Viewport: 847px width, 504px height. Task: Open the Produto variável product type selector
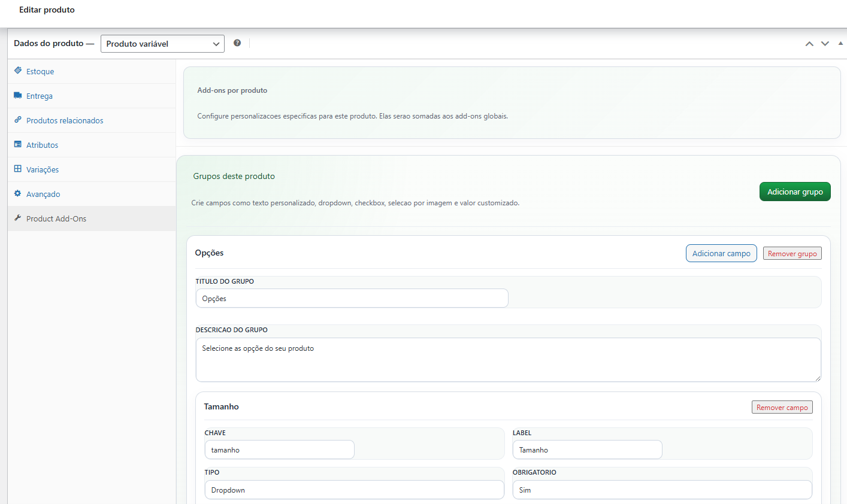tap(162, 43)
